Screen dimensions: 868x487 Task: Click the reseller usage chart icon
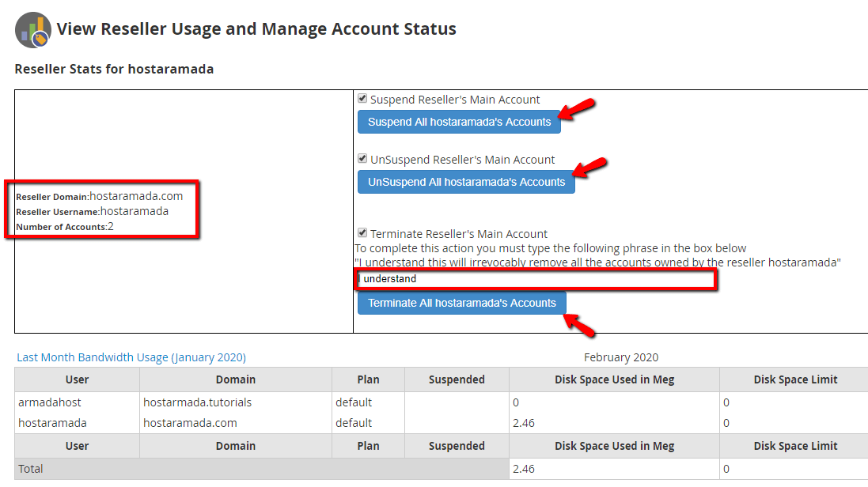(x=32, y=30)
